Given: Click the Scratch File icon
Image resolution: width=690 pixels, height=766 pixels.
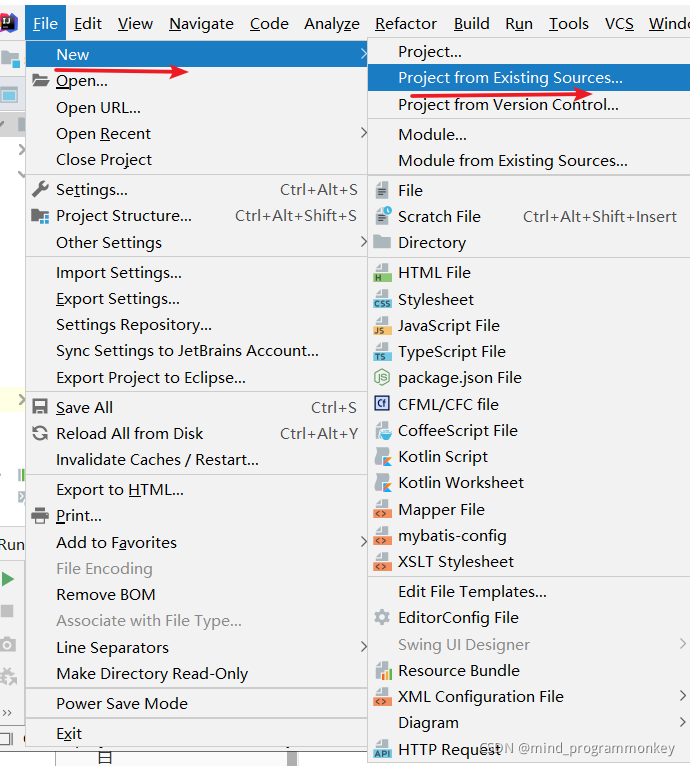Looking at the screenshot, I should tap(383, 215).
